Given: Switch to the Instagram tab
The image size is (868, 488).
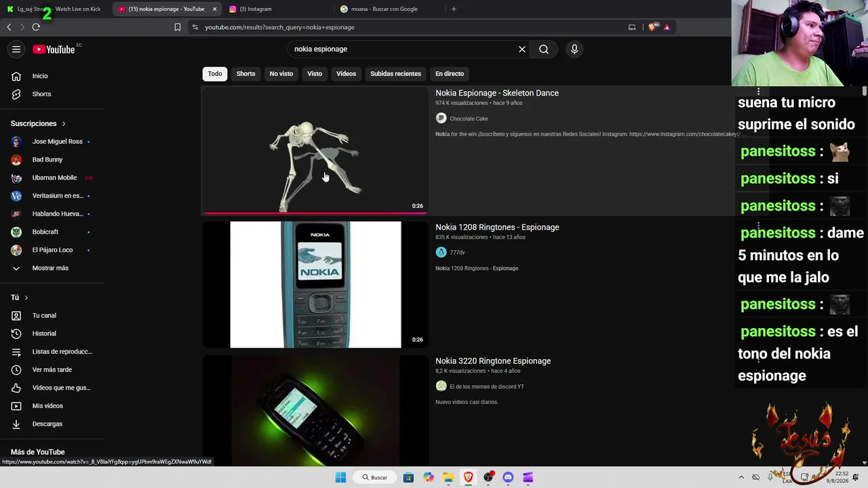Looking at the screenshot, I should (x=278, y=9).
